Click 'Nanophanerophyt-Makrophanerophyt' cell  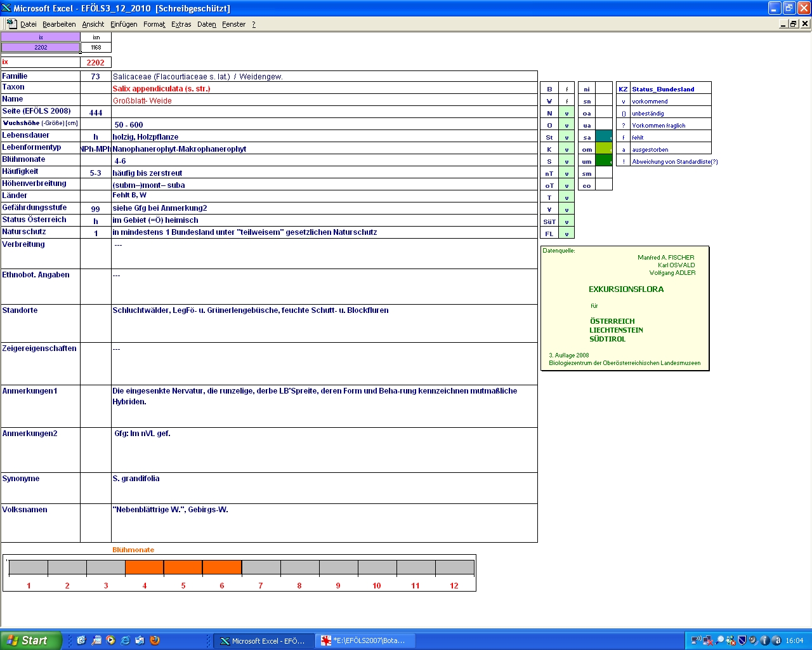click(x=324, y=149)
